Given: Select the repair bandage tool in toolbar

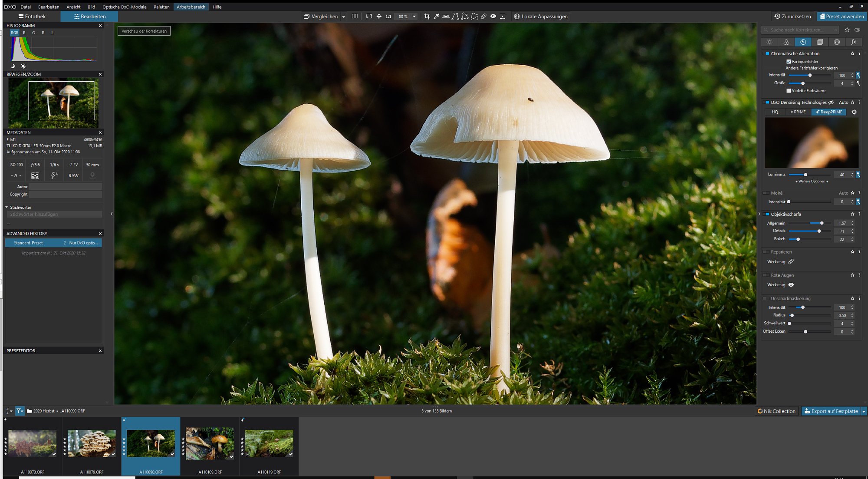Looking at the screenshot, I should point(484,17).
